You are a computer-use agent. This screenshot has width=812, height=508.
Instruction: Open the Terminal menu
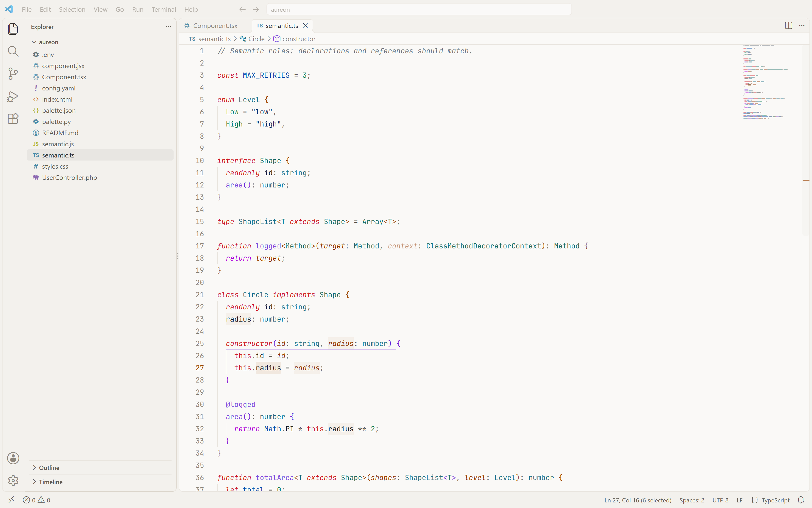coord(164,9)
